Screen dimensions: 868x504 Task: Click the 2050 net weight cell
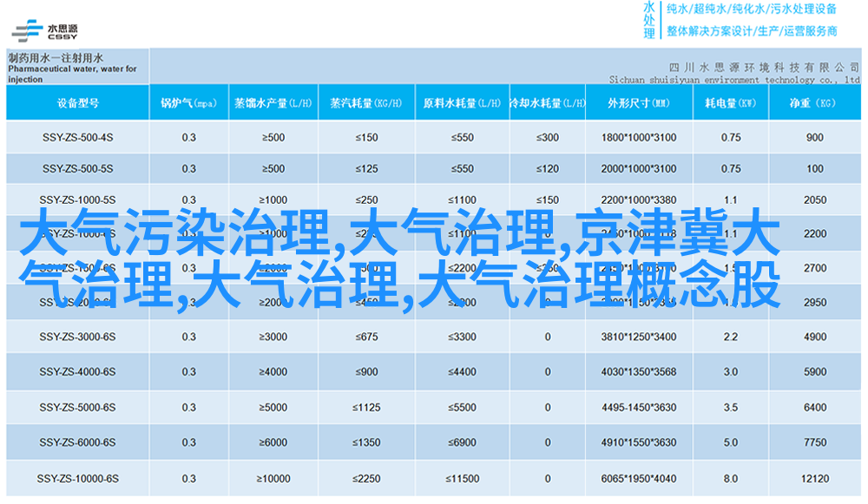click(x=815, y=200)
